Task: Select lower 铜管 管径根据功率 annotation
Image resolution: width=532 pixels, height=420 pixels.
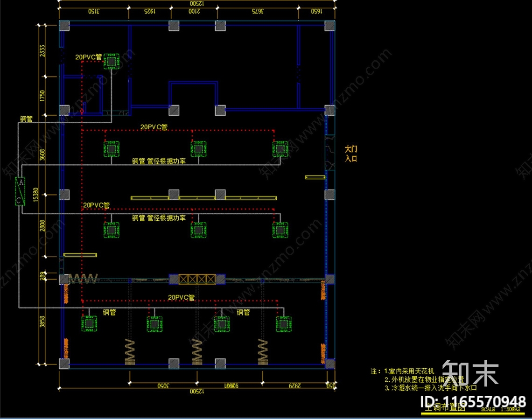Action: pyautogui.click(x=159, y=218)
